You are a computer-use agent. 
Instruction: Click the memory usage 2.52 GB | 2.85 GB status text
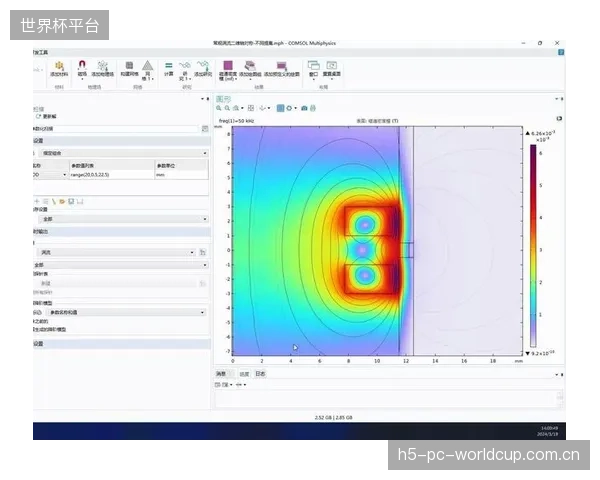(x=333, y=418)
